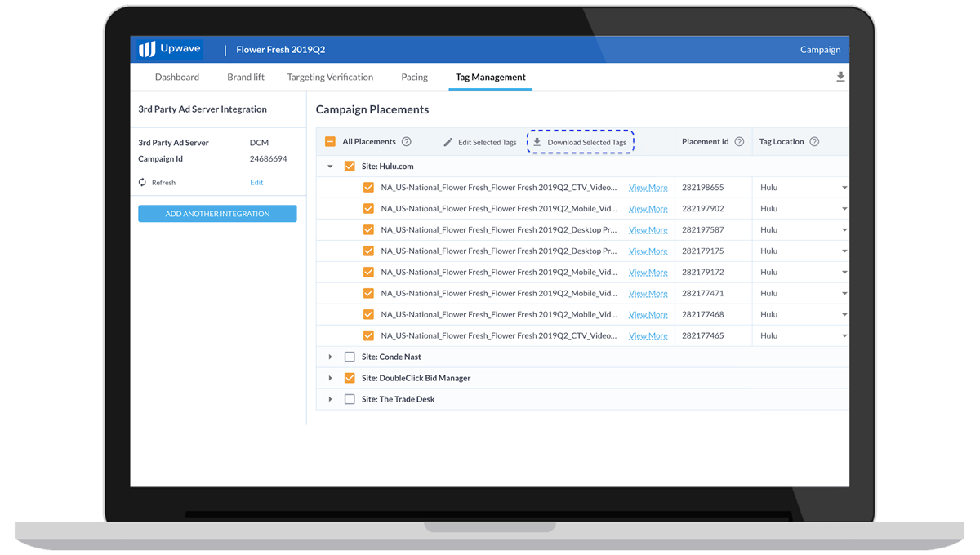Uncheck placement row with ID 282177465
The height and width of the screenshot is (555, 980).
pyautogui.click(x=368, y=335)
